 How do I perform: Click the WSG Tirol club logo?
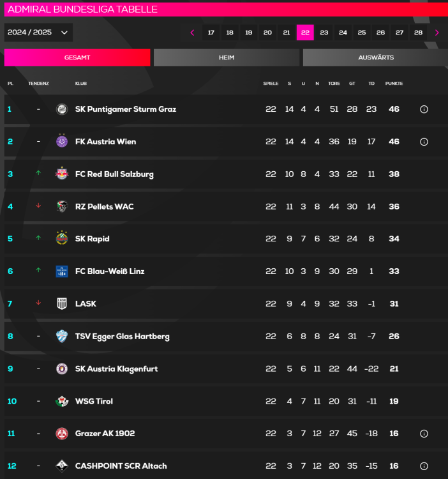pos(62,401)
